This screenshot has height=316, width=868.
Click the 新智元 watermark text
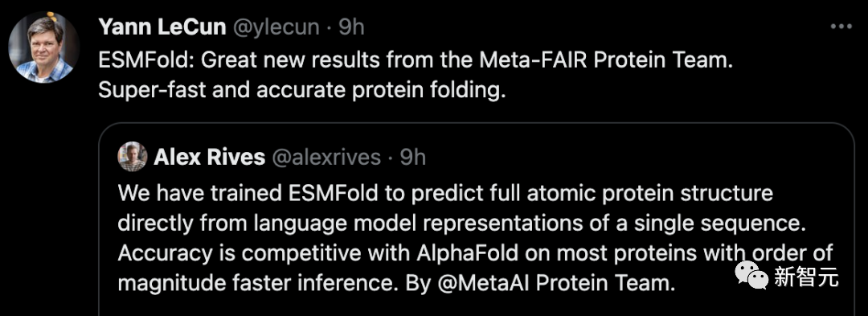(x=806, y=276)
